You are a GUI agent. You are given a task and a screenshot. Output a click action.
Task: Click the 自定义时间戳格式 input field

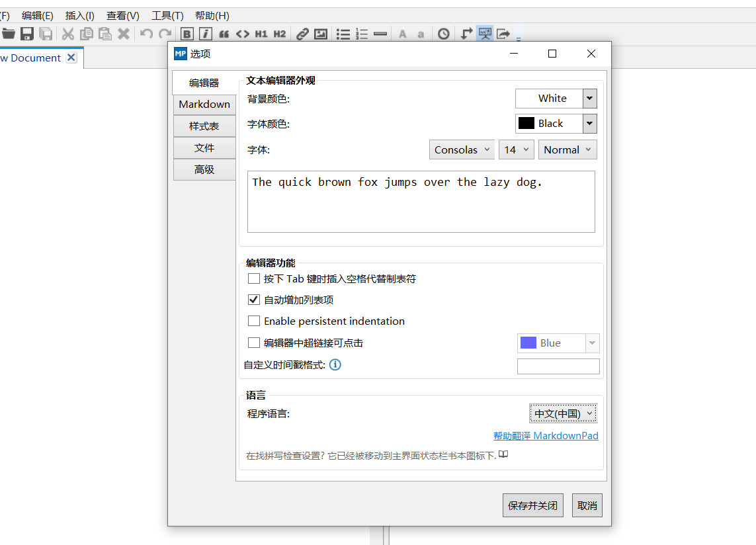(558, 366)
